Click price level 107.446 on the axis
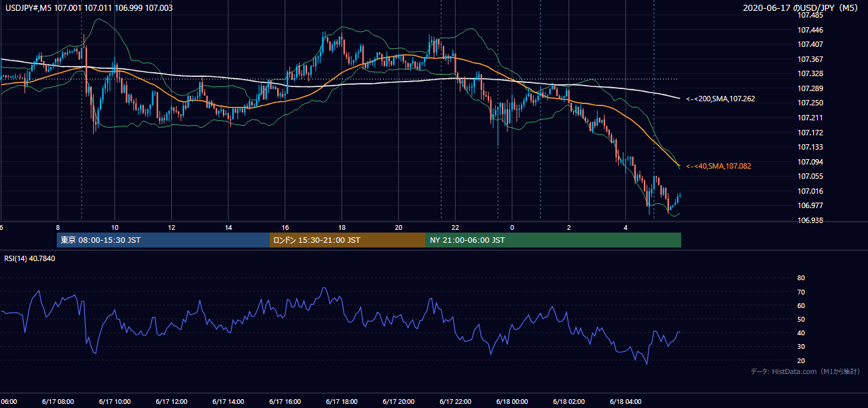The width and height of the screenshot is (868, 408). (x=809, y=30)
